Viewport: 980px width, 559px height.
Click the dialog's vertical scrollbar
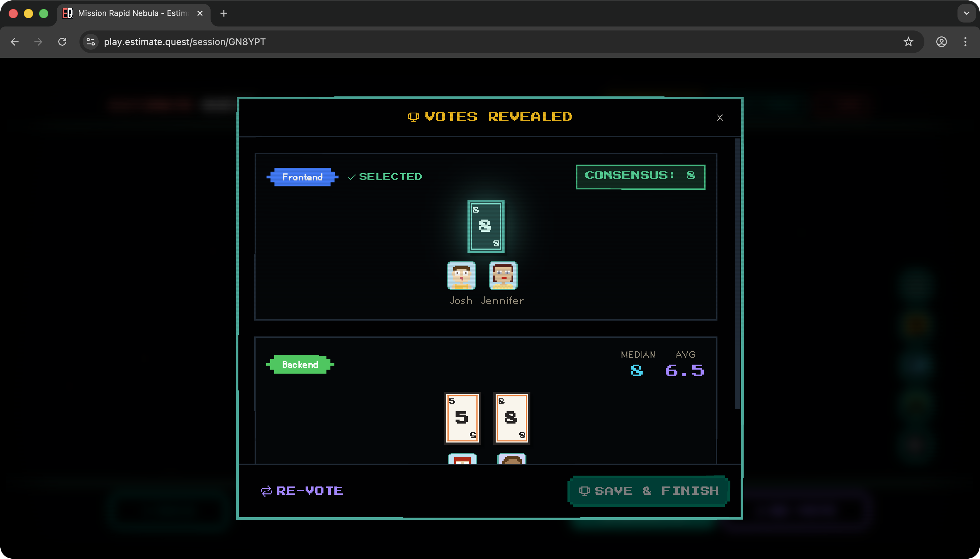pos(737,273)
